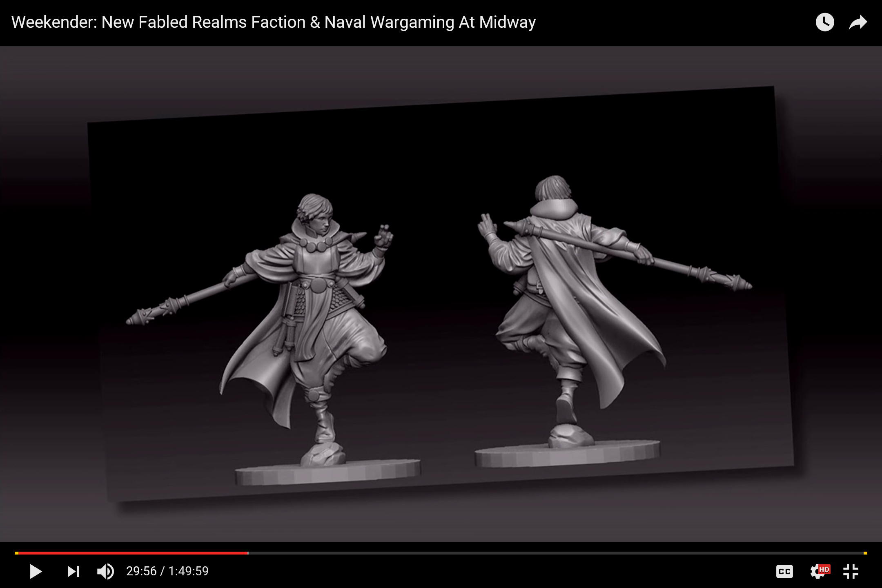Open the HD settings gear
This screenshot has width=882, height=588.
pos(819,571)
